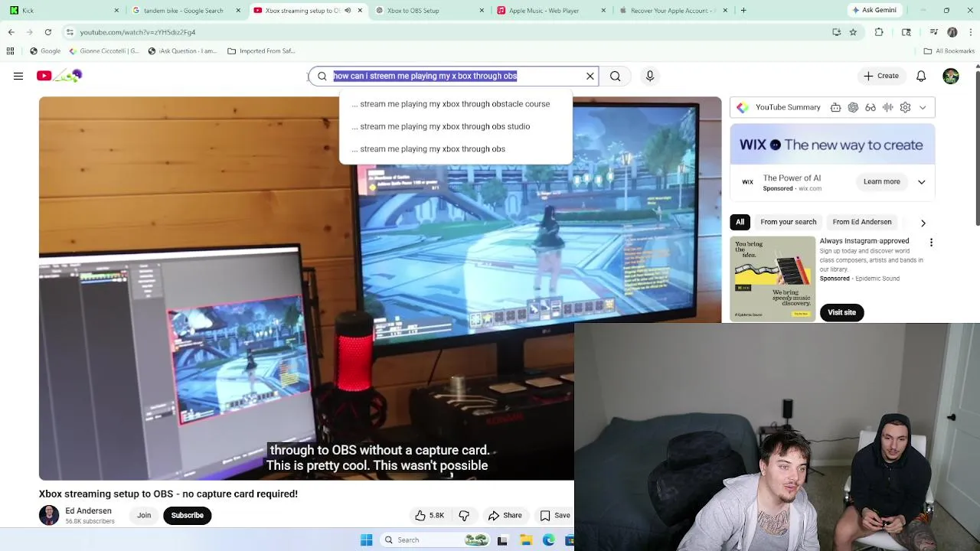
Task: Open File Explorer from the taskbar
Action: [x=526, y=540]
